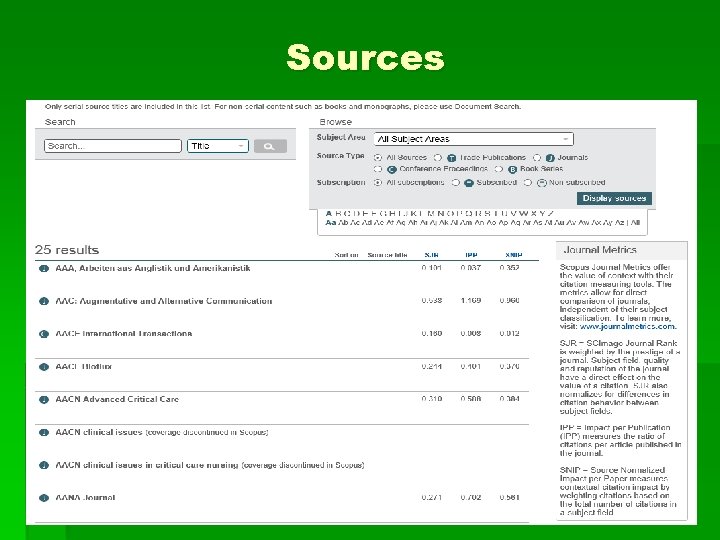This screenshot has height=540, width=720.
Task: Click the Display sources button
Action: point(614,198)
